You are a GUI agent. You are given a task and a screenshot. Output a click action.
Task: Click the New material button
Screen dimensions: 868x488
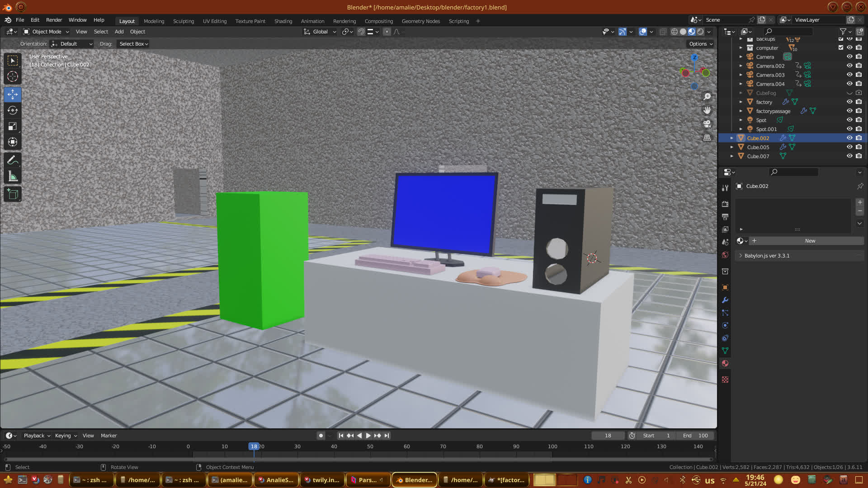(x=810, y=241)
